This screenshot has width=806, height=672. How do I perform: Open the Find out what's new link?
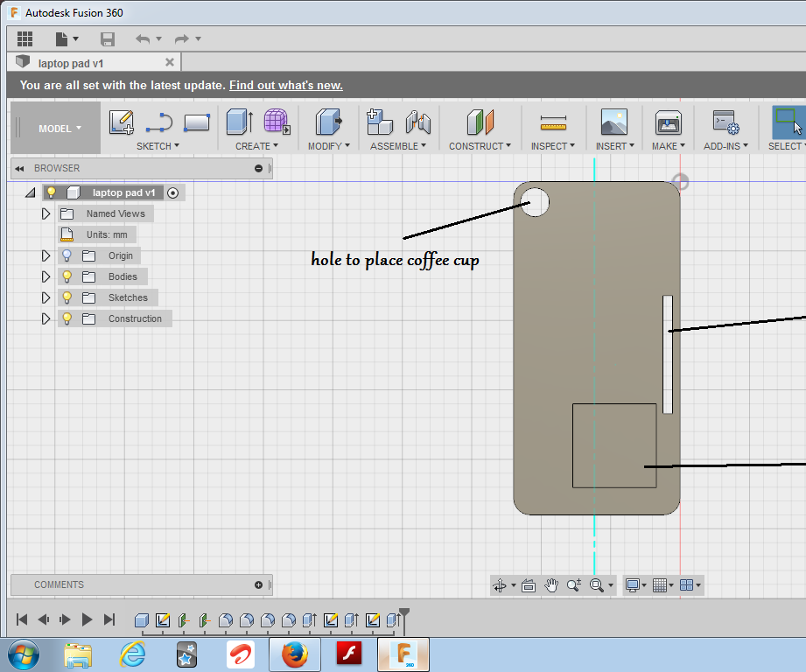(285, 85)
